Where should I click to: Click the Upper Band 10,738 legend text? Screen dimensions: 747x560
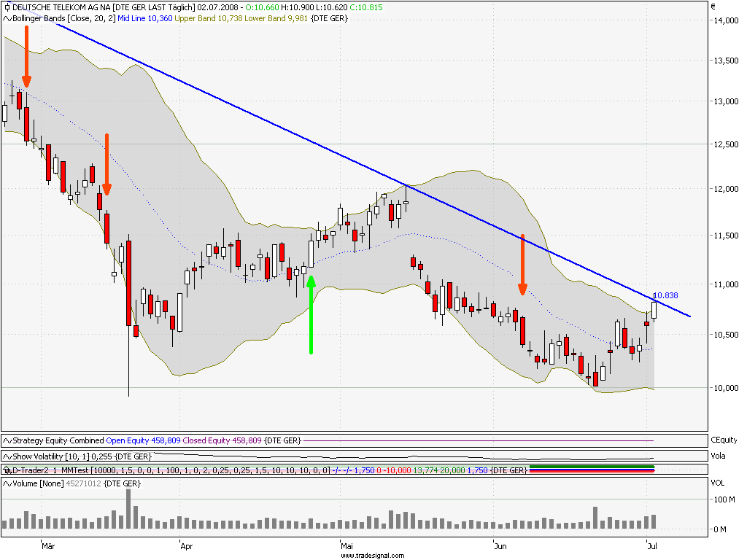(x=209, y=18)
